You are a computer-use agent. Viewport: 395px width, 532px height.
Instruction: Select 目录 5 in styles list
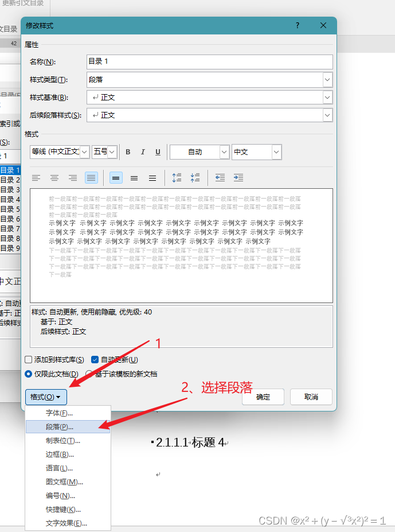[10, 209]
